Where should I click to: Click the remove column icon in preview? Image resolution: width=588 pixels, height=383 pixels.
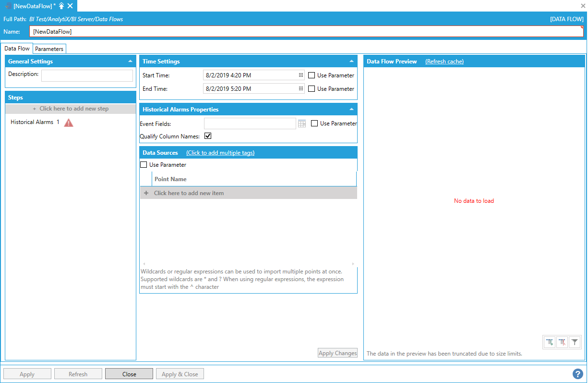(562, 342)
